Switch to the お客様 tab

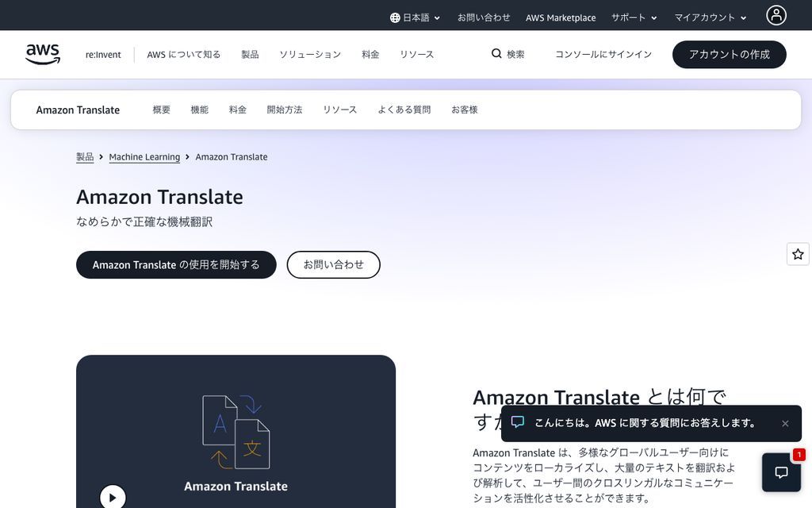pyautogui.click(x=464, y=110)
